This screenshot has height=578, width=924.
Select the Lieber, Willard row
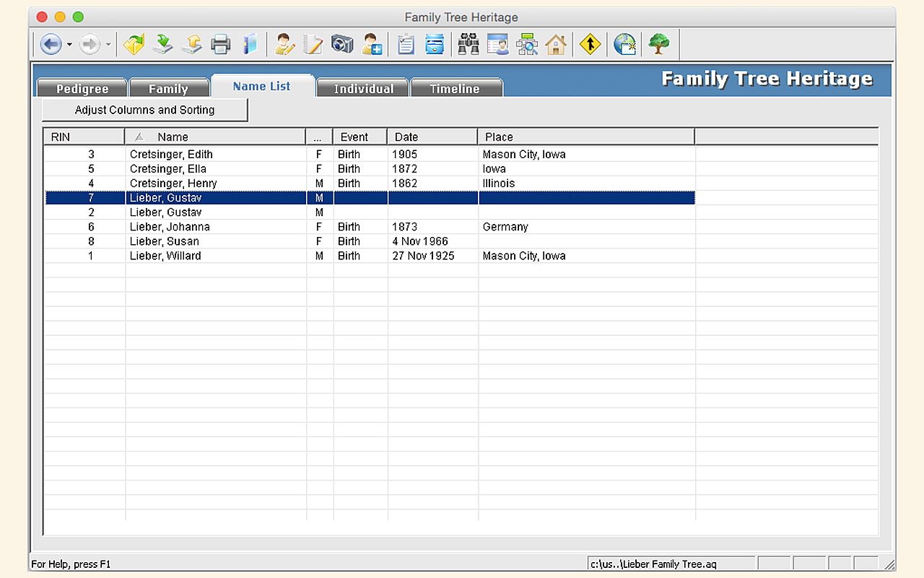[165, 256]
